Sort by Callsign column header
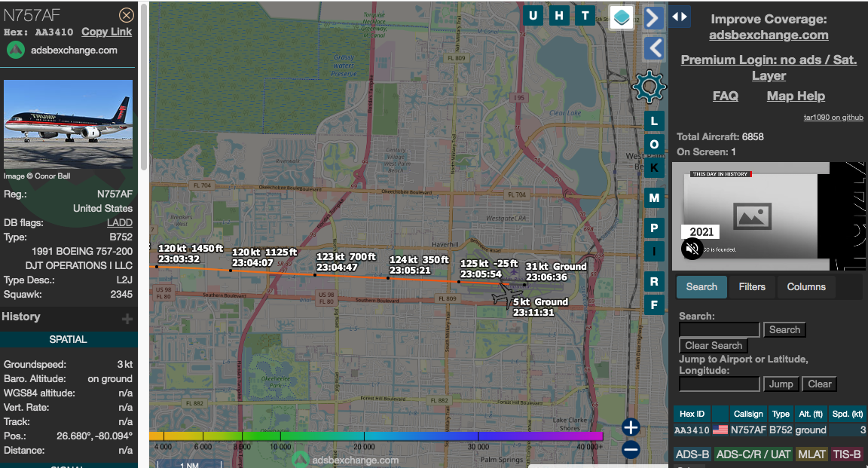868x468 pixels. [748, 414]
